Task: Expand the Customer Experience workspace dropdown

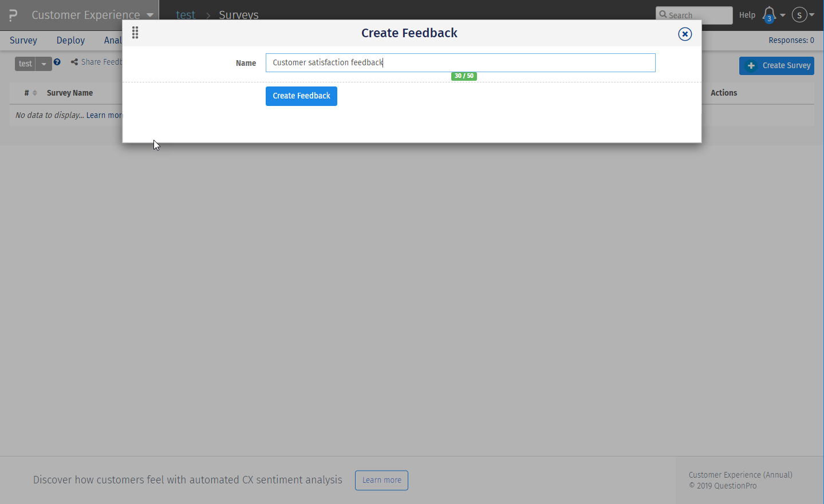Action: click(x=149, y=15)
